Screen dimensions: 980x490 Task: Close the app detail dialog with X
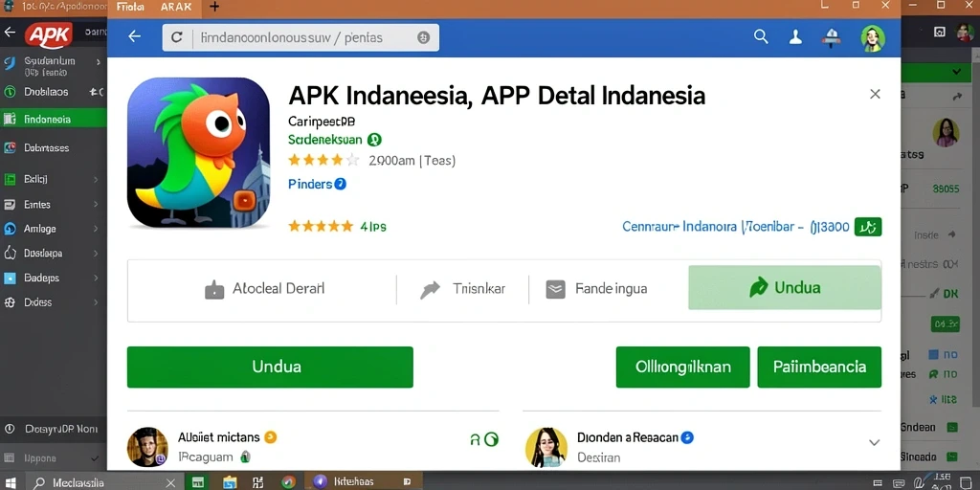pyautogui.click(x=875, y=94)
